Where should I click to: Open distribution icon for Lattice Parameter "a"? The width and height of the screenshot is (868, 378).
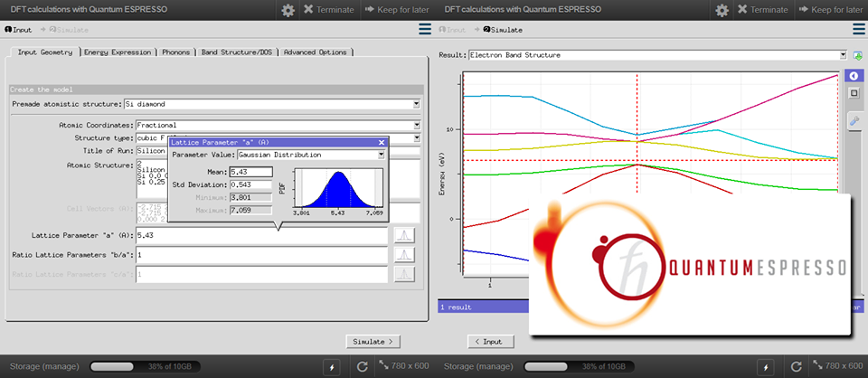404,235
